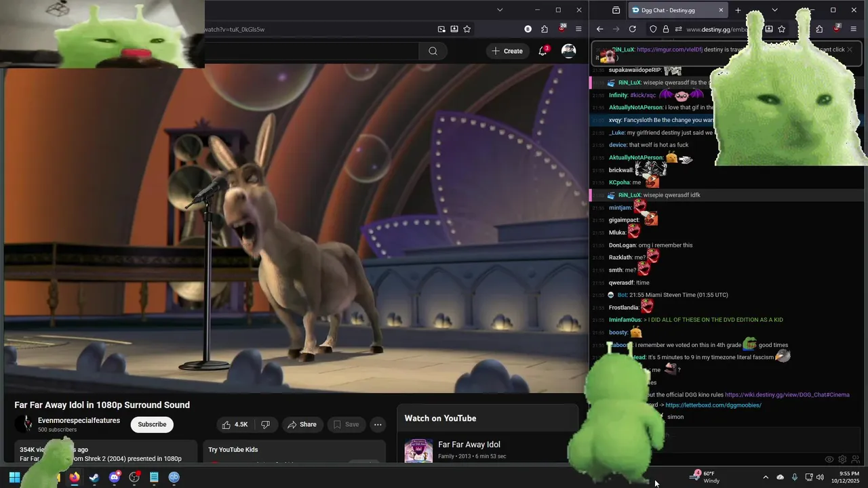The width and height of the screenshot is (868, 488).
Task: Click the white B extension icon
Action: [528, 29]
